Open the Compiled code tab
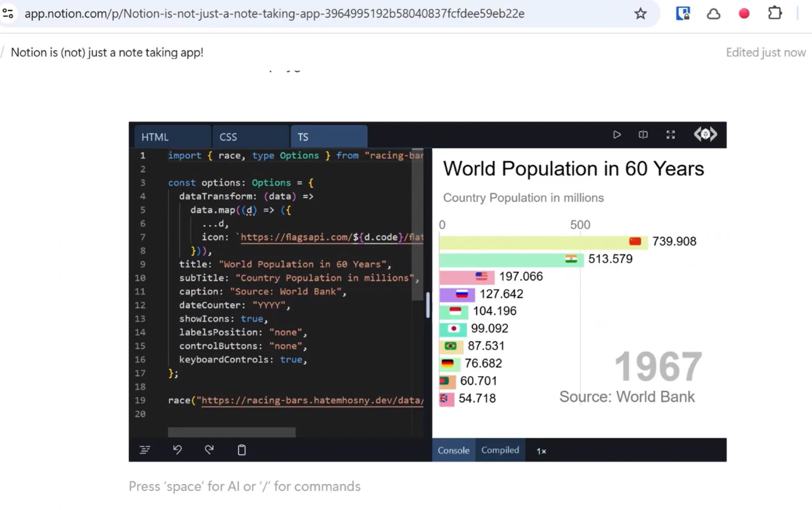 tap(500, 450)
